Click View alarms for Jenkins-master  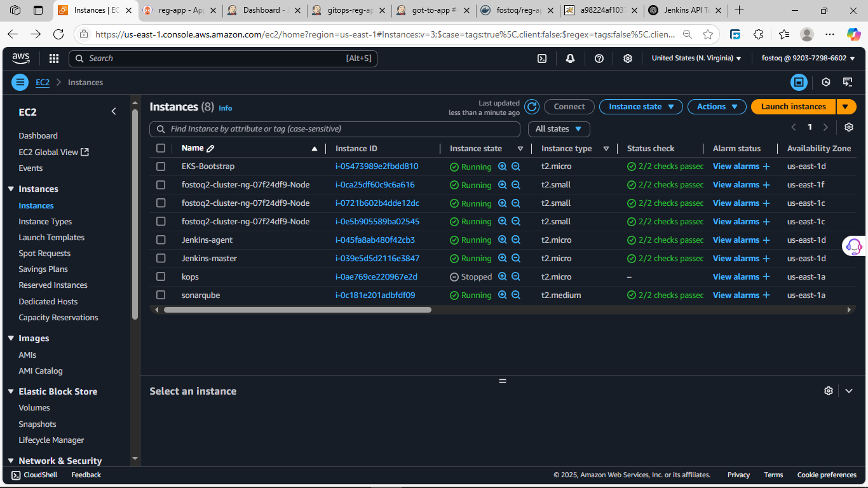point(736,259)
